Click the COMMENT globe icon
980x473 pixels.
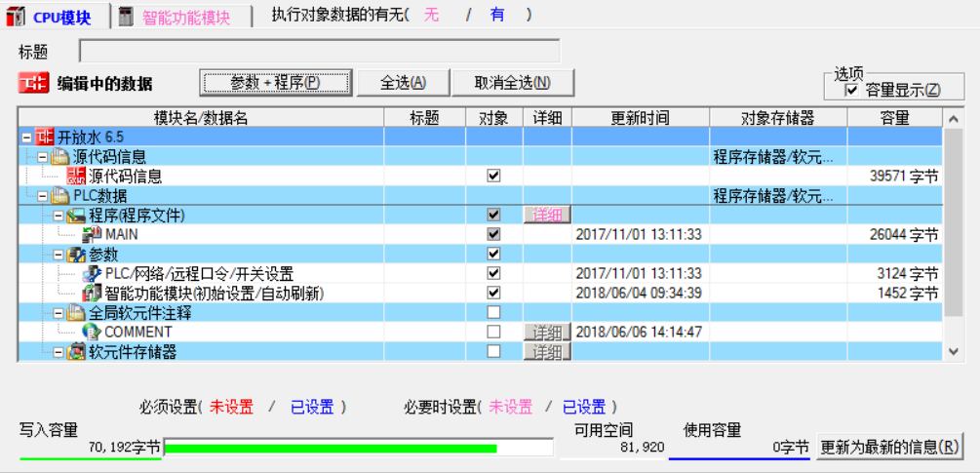pyautogui.click(x=93, y=332)
